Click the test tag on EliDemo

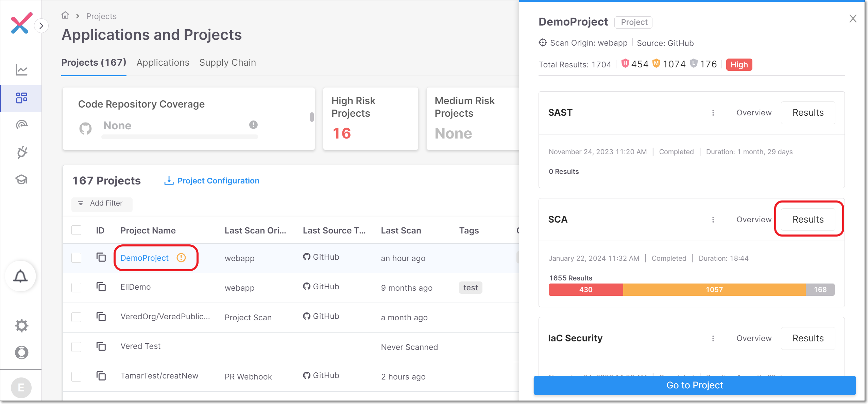[x=471, y=288]
